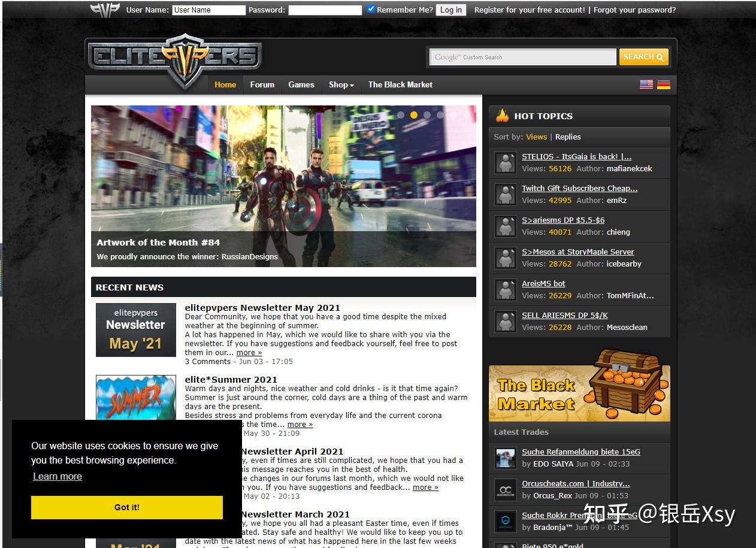The height and width of the screenshot is (548, 756).
Task: Click the US flag English language icon
Action: [x=646, y=84]
